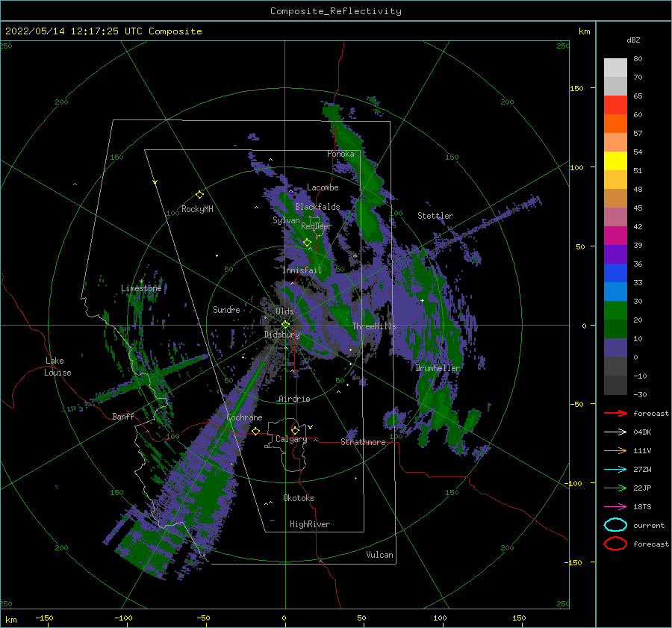Click the Composite_Reflectivity title
This screenshot has height=628, width=672.
tap(336, 11)
